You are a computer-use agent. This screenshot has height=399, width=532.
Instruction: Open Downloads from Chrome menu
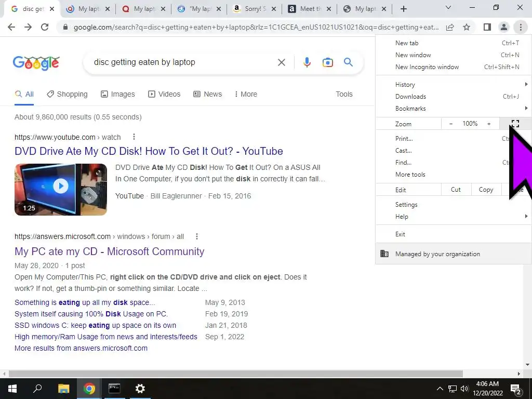coord(454,96)
